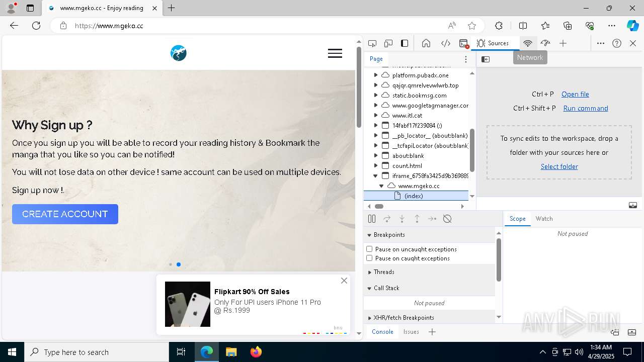Open the Performance panel icon

click(x=545, y=43)
